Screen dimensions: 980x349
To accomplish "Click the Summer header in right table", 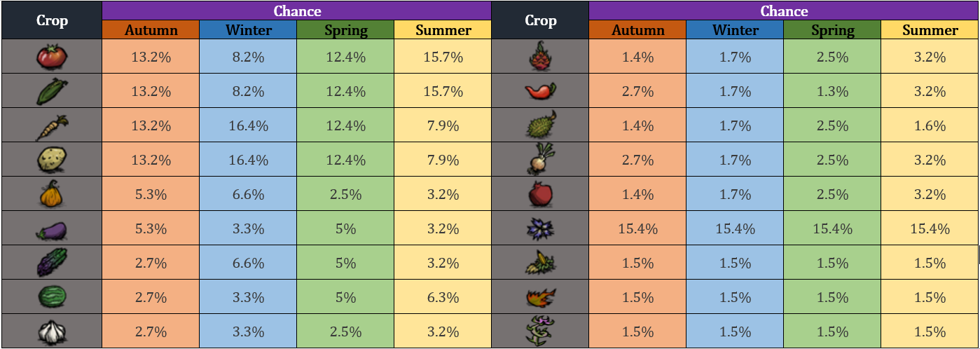I will (x=930, y=30).
